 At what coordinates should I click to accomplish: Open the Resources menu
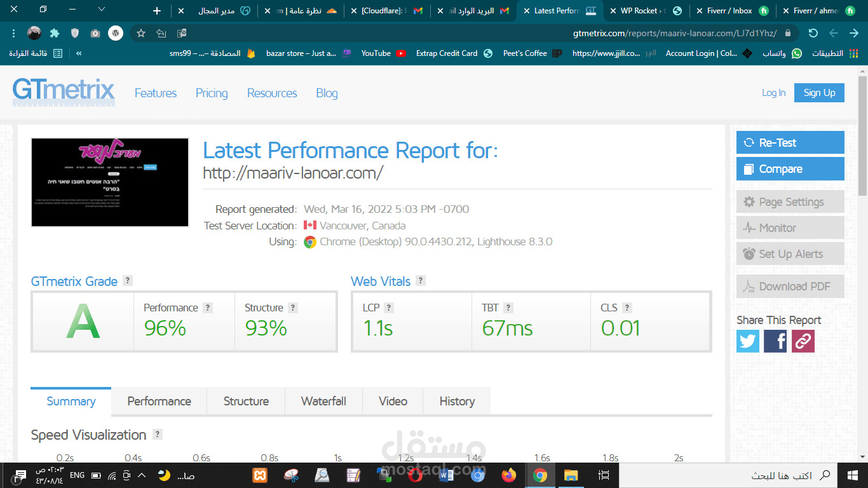(272, 93)
